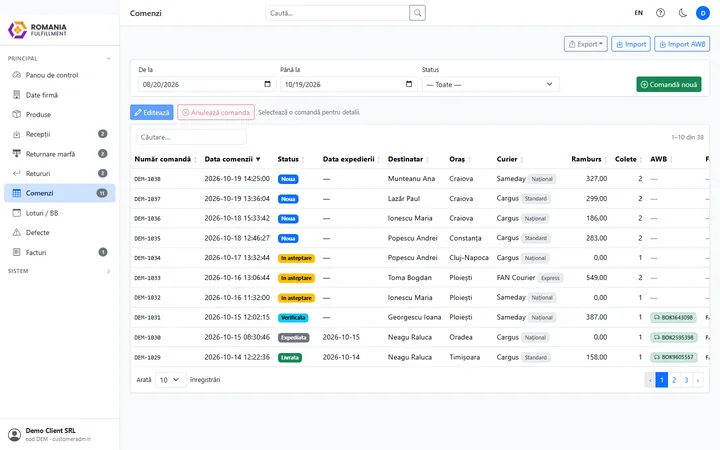This screenshot has height=450, width=720.
Task: Click the search magnifier icon in top bar
Action: click(x=417, y=13)
